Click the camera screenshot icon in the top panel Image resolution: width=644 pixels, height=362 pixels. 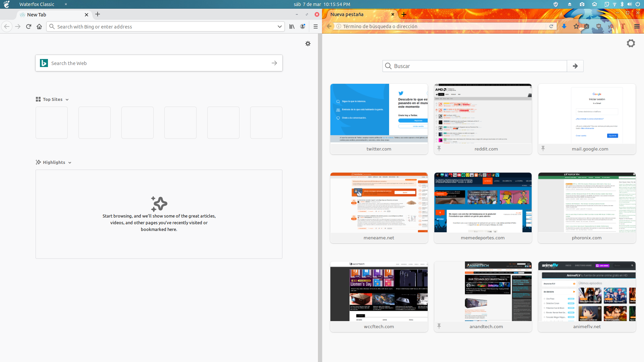pos(582,4)
